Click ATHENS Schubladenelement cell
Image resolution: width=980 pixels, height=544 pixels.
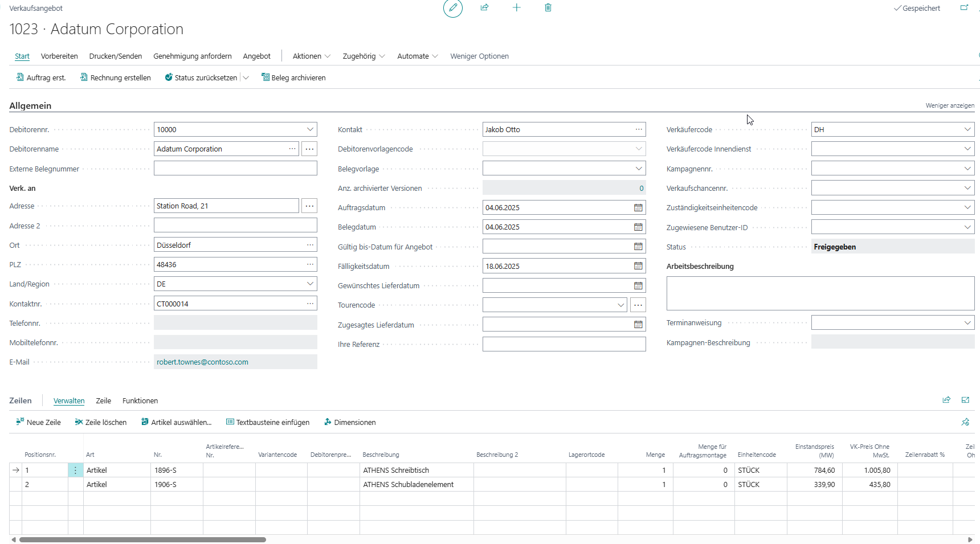tap(416, 485)
